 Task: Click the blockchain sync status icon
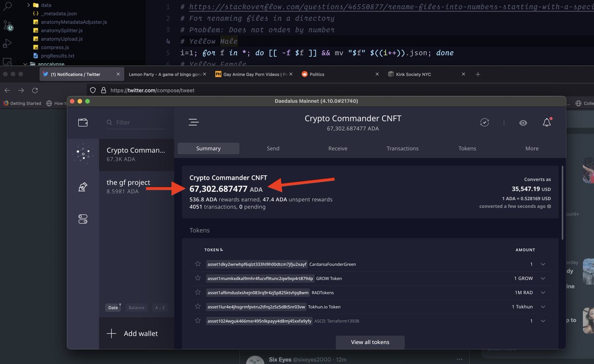tap(485, 122)
